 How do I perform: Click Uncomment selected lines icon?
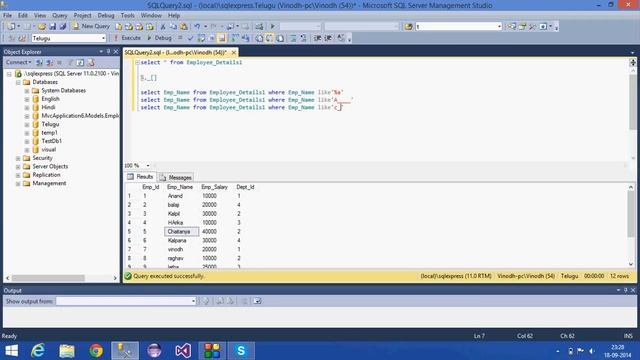pyautogui.click(x=303, y=38)
